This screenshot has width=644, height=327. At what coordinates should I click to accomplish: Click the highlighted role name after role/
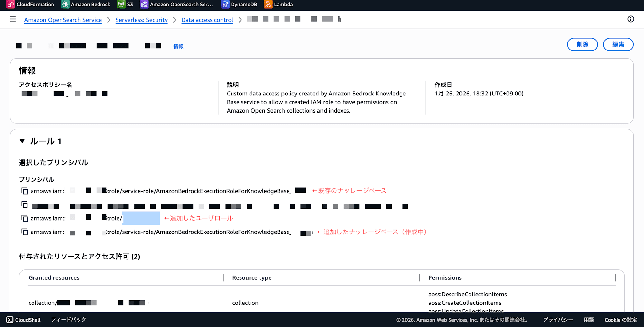tap(141, 218)
